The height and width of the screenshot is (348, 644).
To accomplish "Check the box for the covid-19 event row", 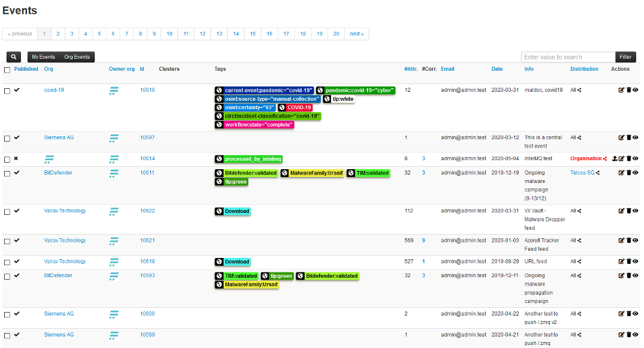I will coord(7,91).
